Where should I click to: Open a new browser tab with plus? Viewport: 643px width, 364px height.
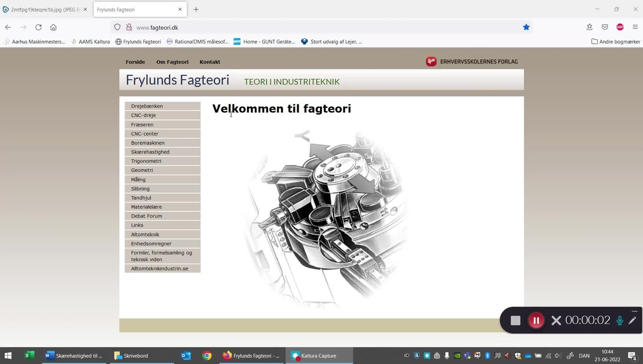[196, 9]
